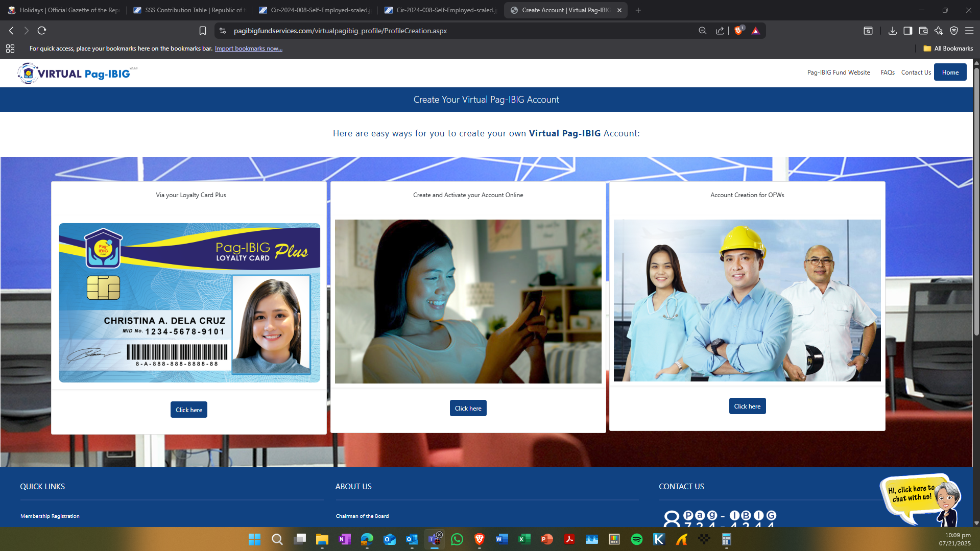Open Microsoft Teams from taskbar
Image resolution: width=980 pixels, height=551 pixels.
pos(435,539)
